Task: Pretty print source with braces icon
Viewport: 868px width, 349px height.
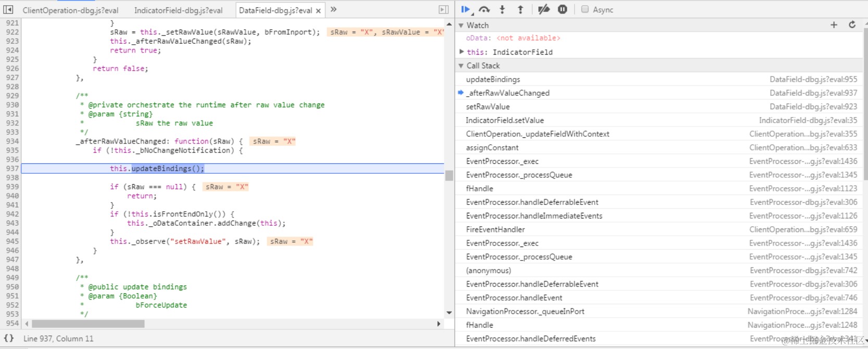Action: [x=9, y=338]
